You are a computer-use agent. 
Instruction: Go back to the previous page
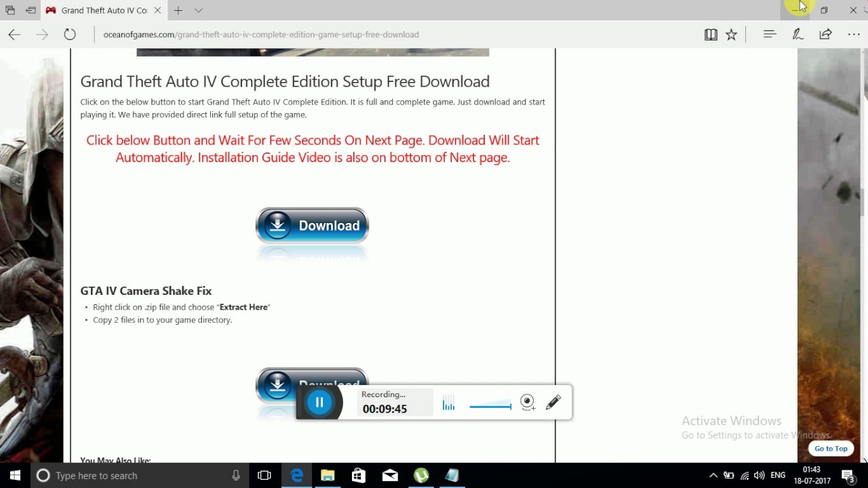point(14,35)
